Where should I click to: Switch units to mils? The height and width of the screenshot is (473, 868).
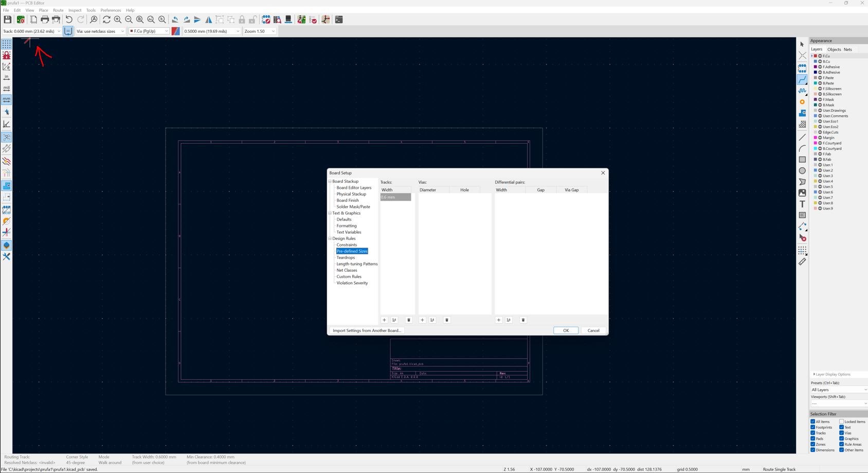(7, 89)
